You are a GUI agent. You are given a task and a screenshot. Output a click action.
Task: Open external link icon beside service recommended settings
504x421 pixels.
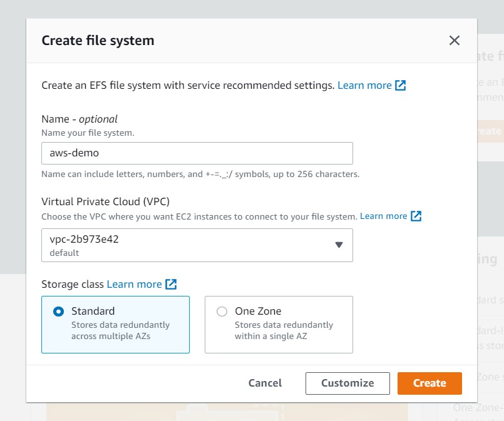(401, 85)
